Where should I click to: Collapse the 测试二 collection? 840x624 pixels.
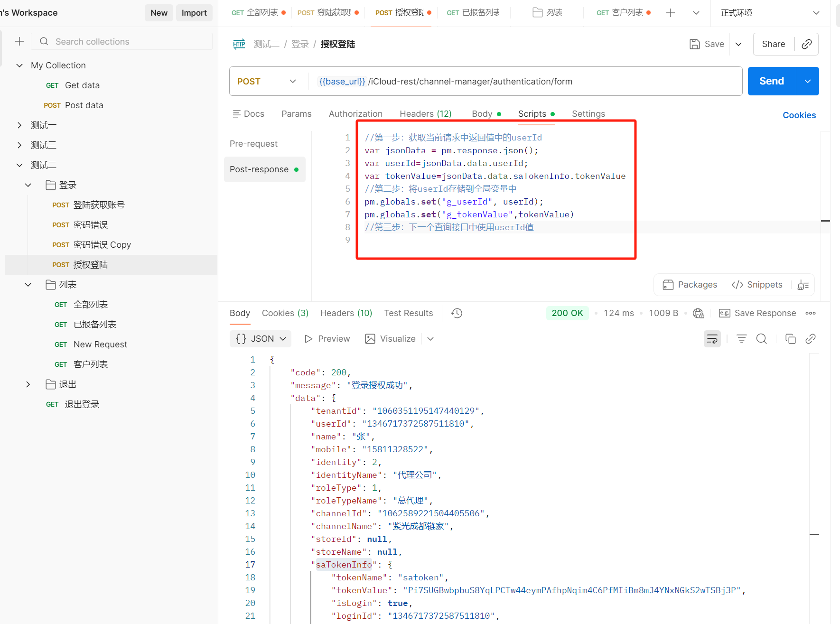[x=19, y=165]
